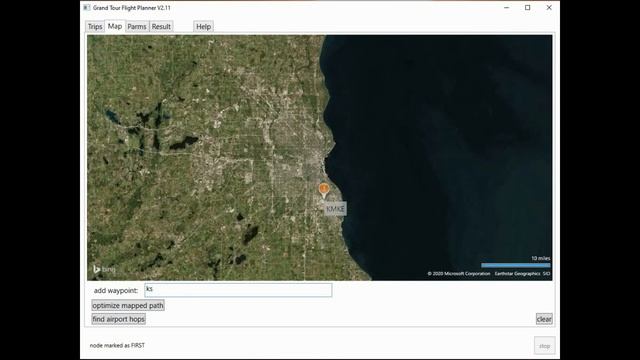Click the find airport hops button
This screenshot has height=360, width=640.
click(x=118, y=319)
